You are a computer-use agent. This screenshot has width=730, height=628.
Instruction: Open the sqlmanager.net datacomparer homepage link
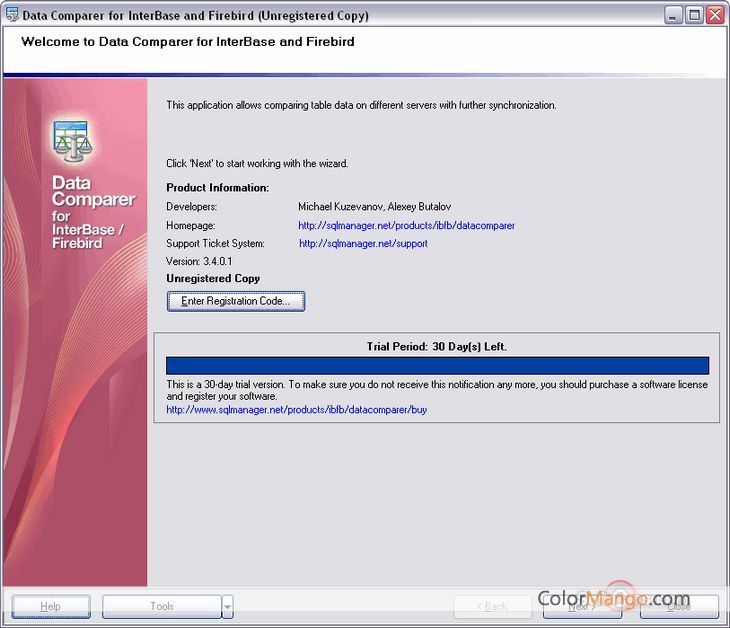click(406, 225)
